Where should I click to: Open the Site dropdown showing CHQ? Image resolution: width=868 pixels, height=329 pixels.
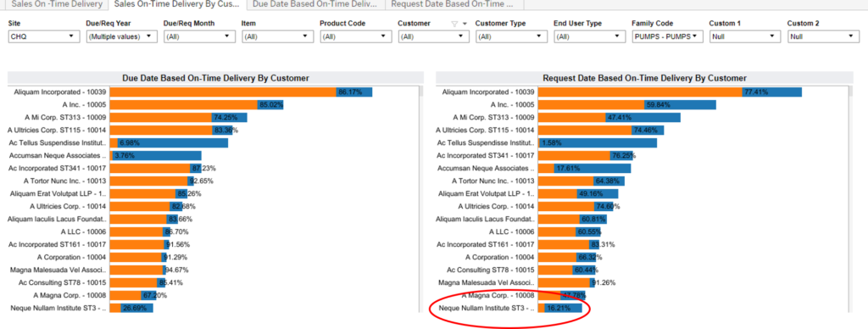click(43, 36)
